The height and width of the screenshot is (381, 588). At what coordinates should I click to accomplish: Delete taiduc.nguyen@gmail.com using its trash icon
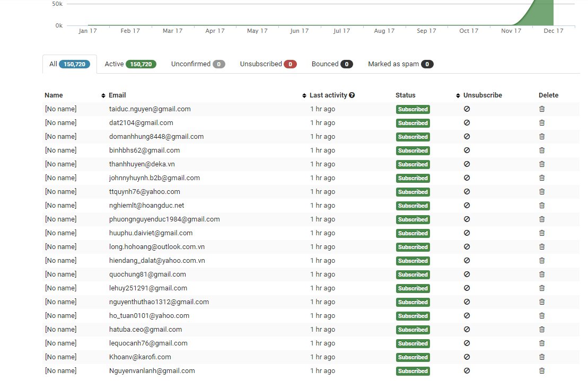click(541, 109)
